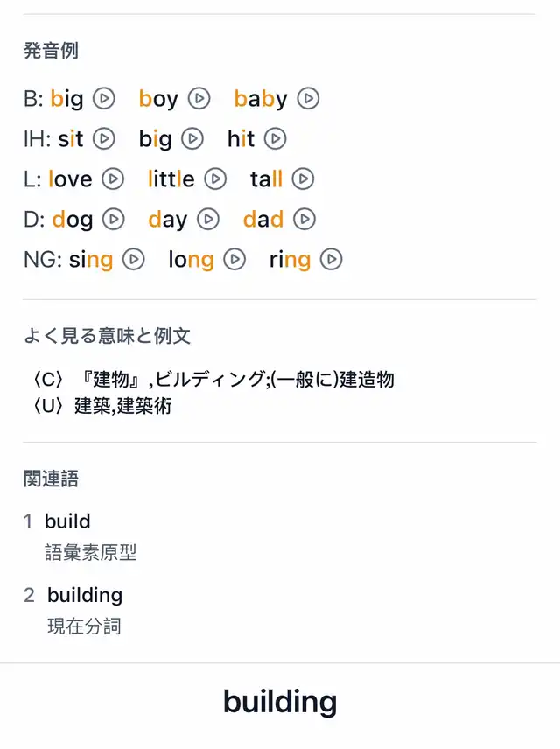Play audio for the word 'long'
The image size is (560, 749).
(234, 259)
